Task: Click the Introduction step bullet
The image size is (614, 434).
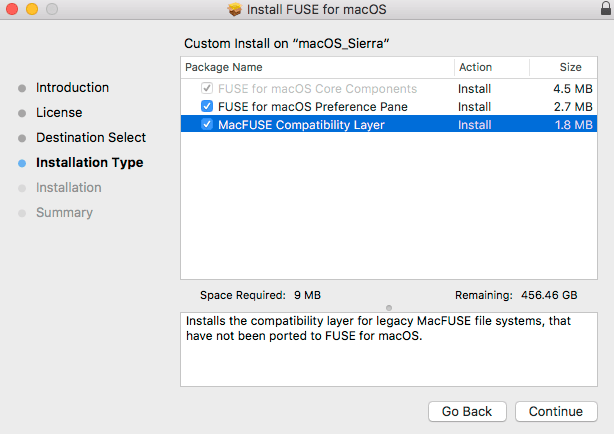Action: pyautogui.click(x=22, y=88)
